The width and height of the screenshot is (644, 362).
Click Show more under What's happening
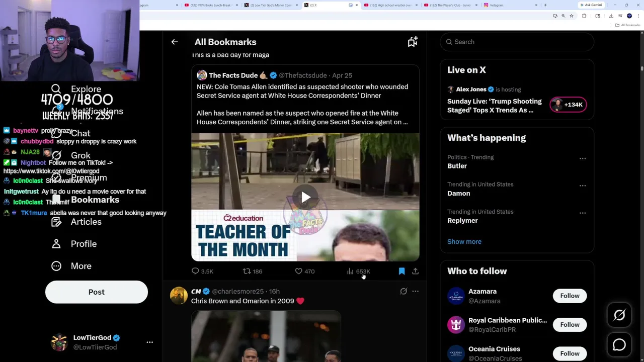click(464, 241)
